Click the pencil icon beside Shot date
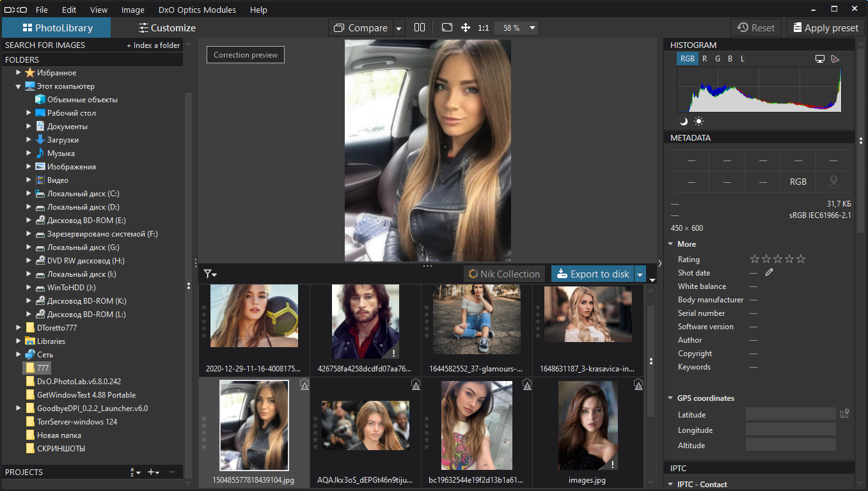 tap(769, 273)
